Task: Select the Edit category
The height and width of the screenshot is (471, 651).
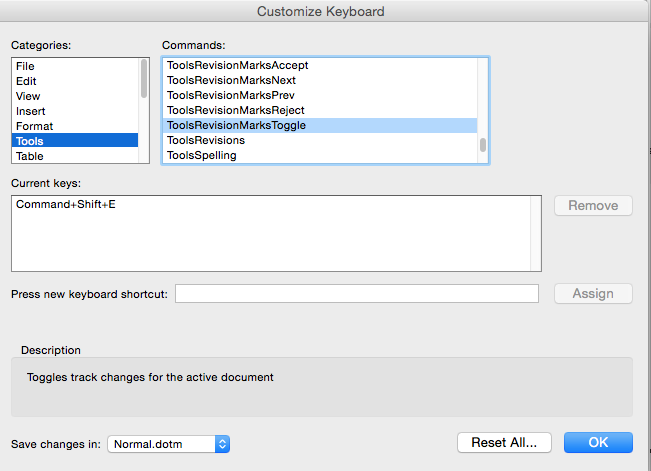Action: tap(75, 81)
